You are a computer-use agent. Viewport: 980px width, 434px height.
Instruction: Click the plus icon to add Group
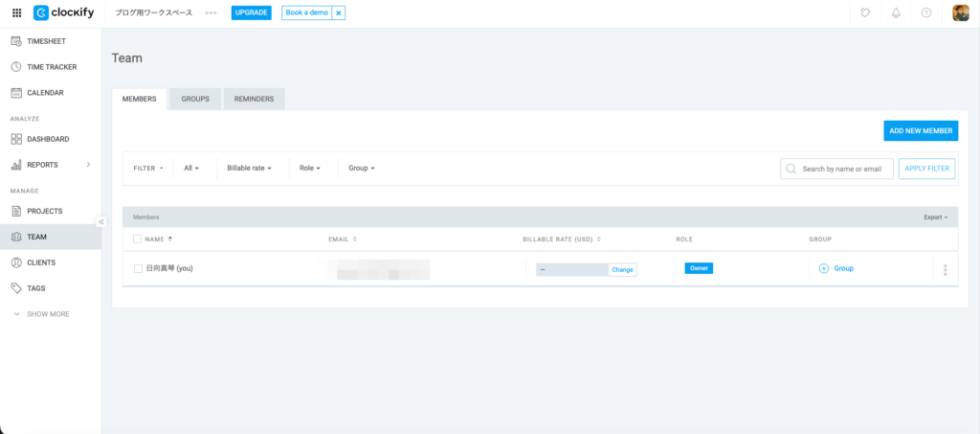(823, 268)
